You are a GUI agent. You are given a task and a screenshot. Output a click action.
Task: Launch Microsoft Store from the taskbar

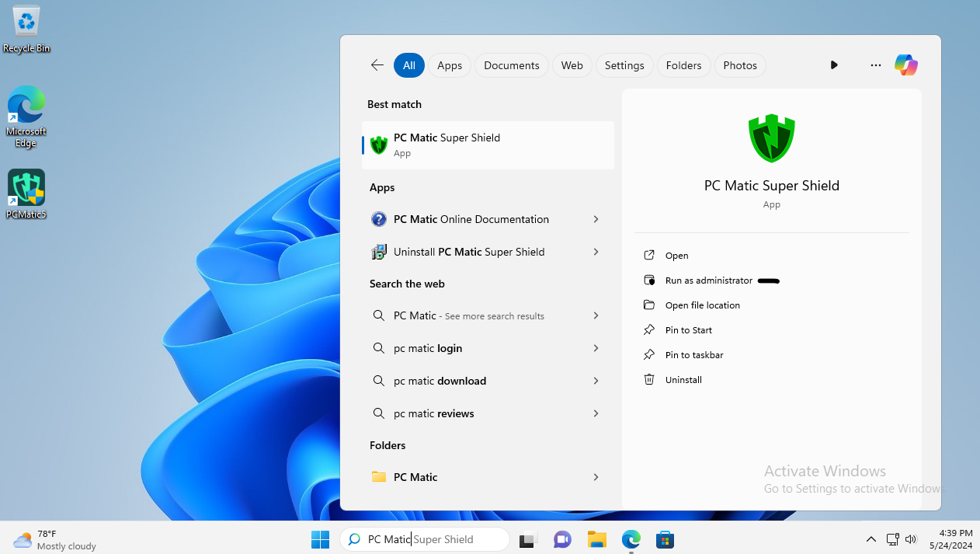click(x=665, y=539)
